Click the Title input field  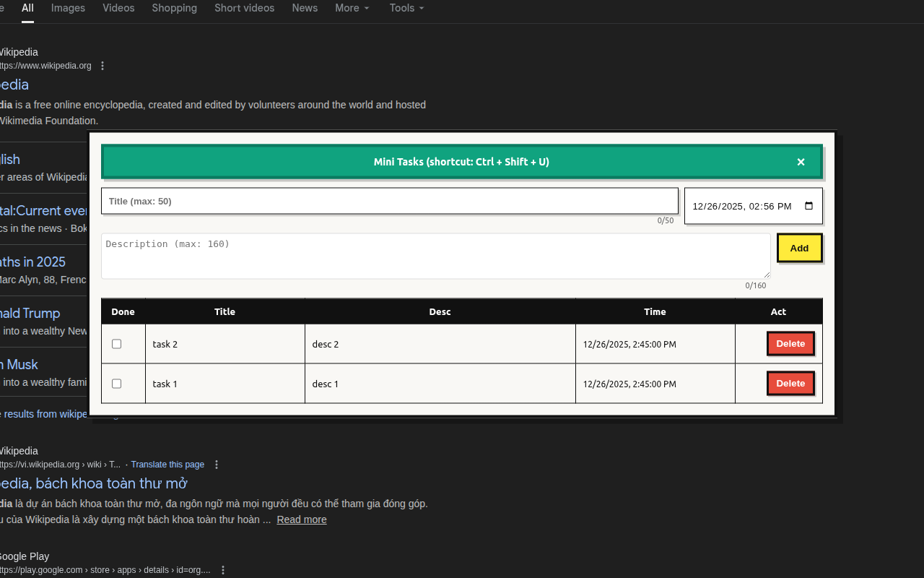(390, 201)
